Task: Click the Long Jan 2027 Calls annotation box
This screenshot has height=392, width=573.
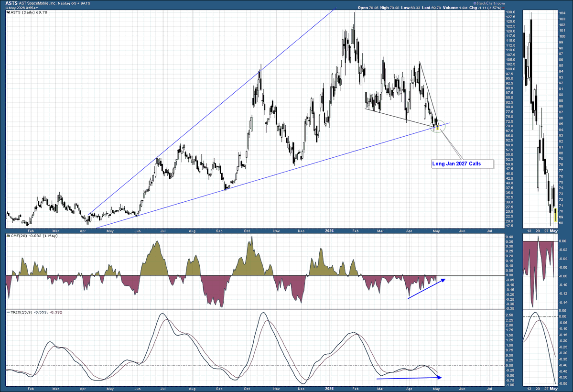Action: [462, 164]
